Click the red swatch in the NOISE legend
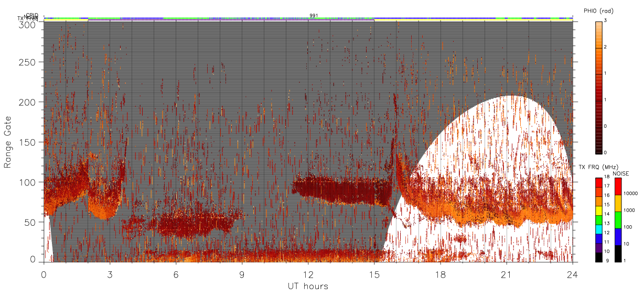Image resolution: width=644 pixels, height=297 pixels. coord(618,186)
